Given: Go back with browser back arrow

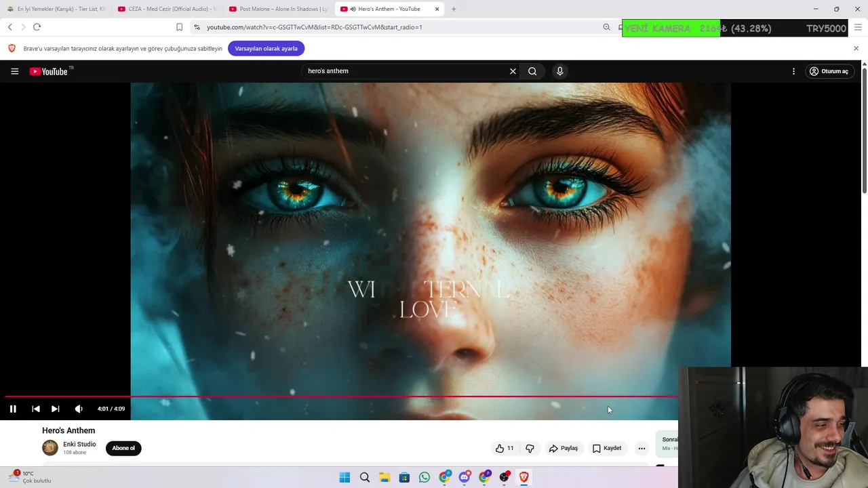Looking at the screenshot, I should (10, 27).
